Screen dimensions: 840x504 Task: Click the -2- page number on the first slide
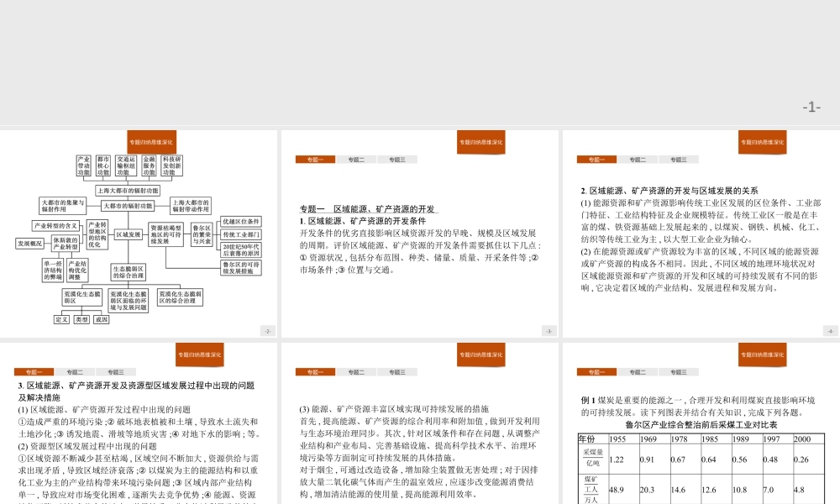click(x=267, y=329)
